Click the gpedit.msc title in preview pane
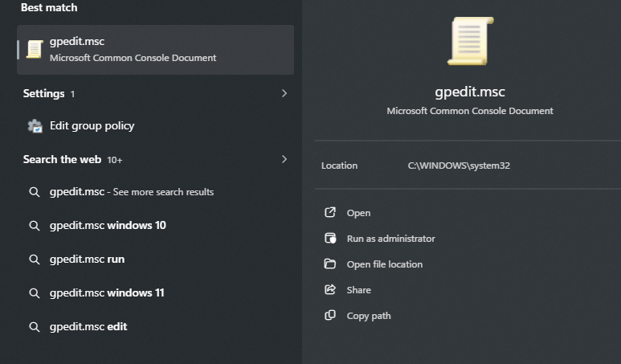 (x=470, y=92)
